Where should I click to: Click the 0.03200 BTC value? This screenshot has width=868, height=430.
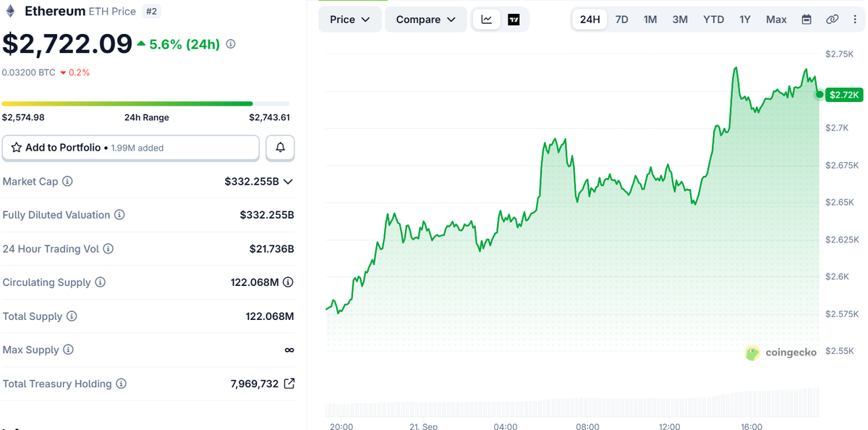(x=29, y=72)
